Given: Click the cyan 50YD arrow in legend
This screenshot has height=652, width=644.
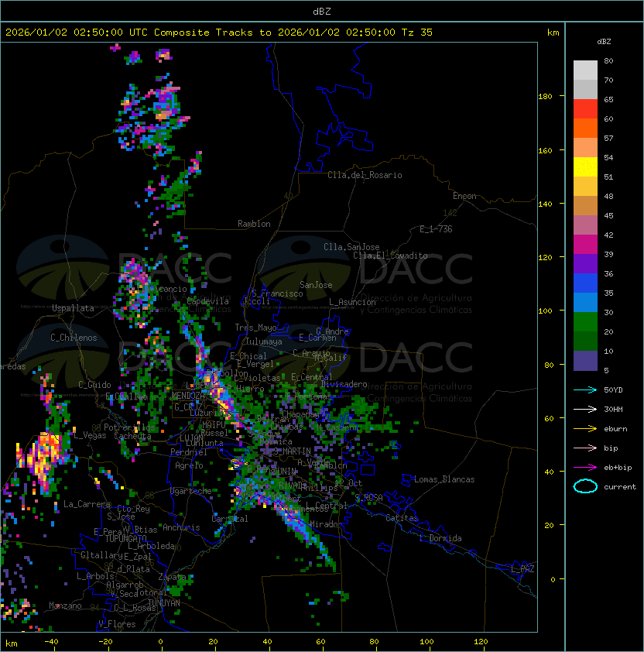Looking at the screenshot, I should pyautogui.click(x=585, y=389).
